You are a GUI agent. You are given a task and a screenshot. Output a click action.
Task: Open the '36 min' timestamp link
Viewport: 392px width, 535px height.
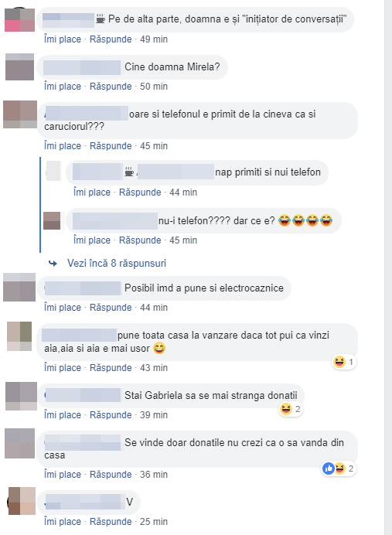pyautogui.click(x=154, y=475)
